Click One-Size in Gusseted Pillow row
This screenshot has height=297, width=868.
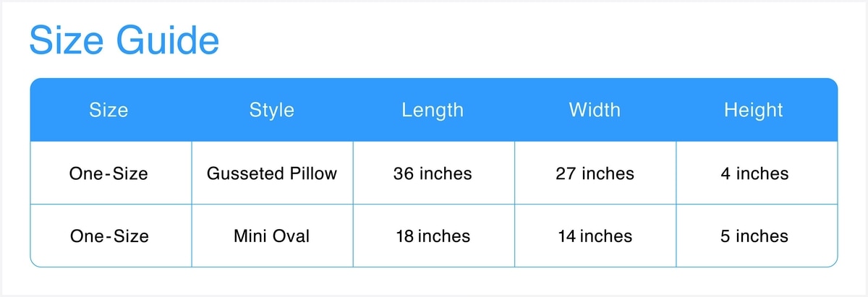(x=109, y=173)
